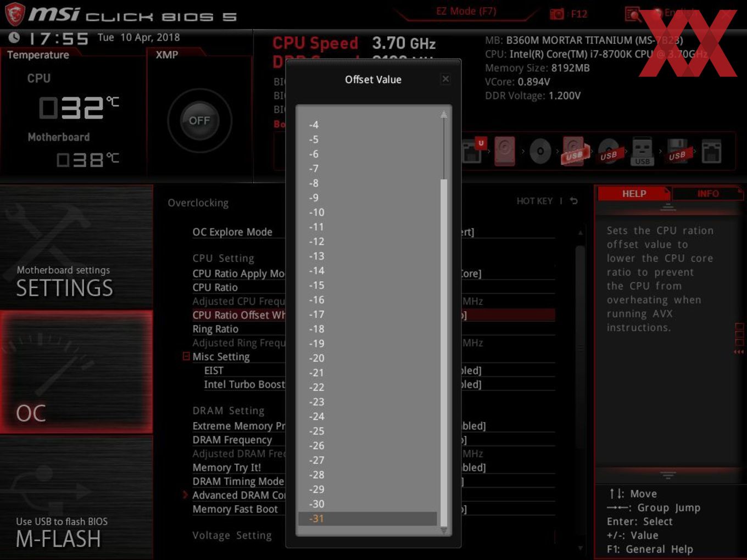Open Extreme Memory Profile setting
The height and width of the screenshot is (560, 747).
[374, 425]
